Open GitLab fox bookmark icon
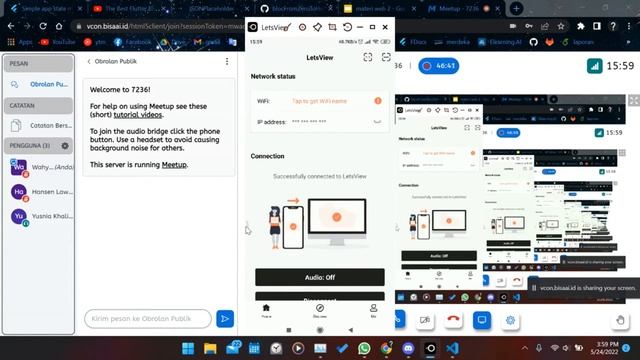This screenshot has width=640, height=360. pos(549,42)
